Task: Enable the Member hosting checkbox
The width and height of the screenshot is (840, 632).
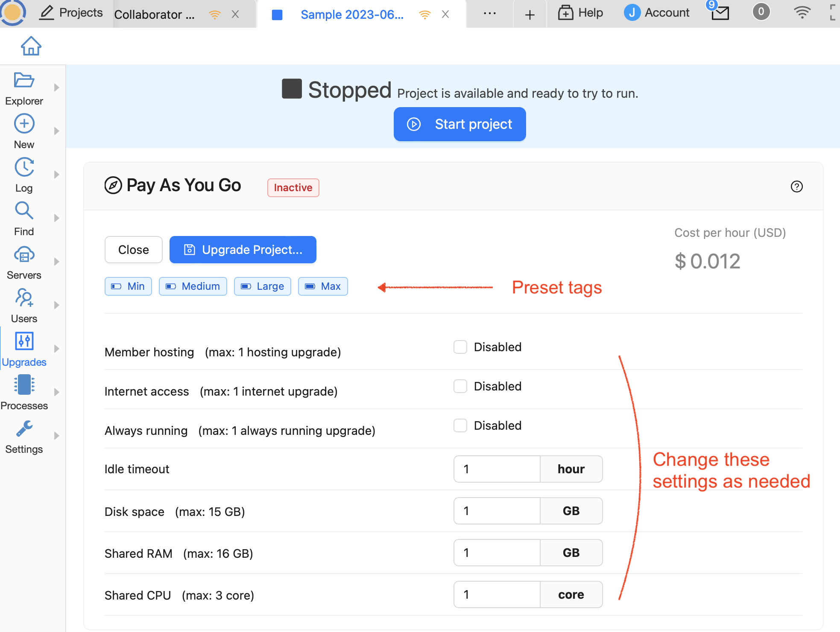Action: tap(460, 347)
